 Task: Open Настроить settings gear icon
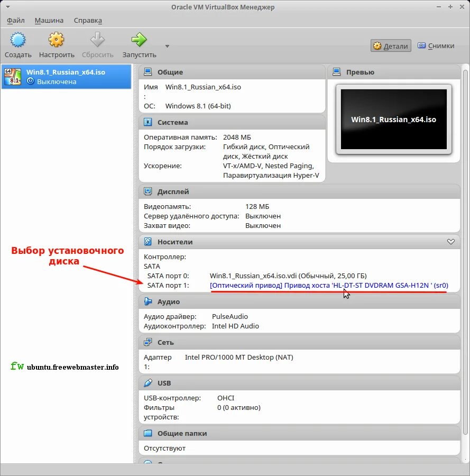[x=57, y=40]
